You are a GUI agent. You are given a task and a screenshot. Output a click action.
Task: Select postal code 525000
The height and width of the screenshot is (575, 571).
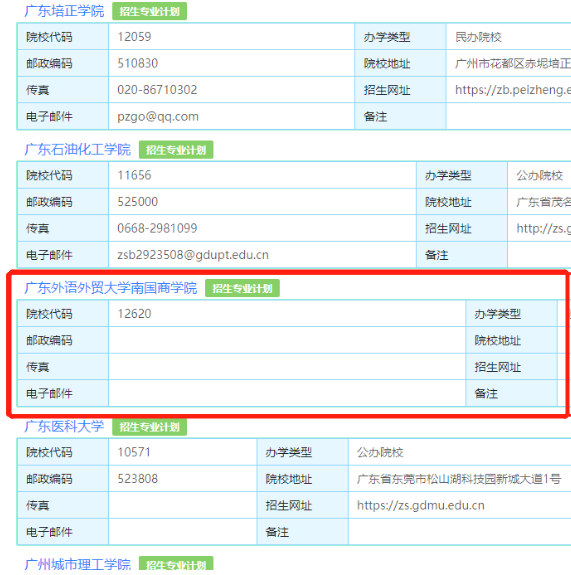tap(138, 202)
